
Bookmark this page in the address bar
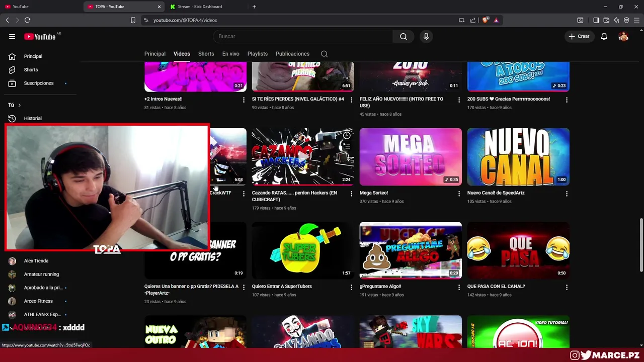(x=133, y=20)
